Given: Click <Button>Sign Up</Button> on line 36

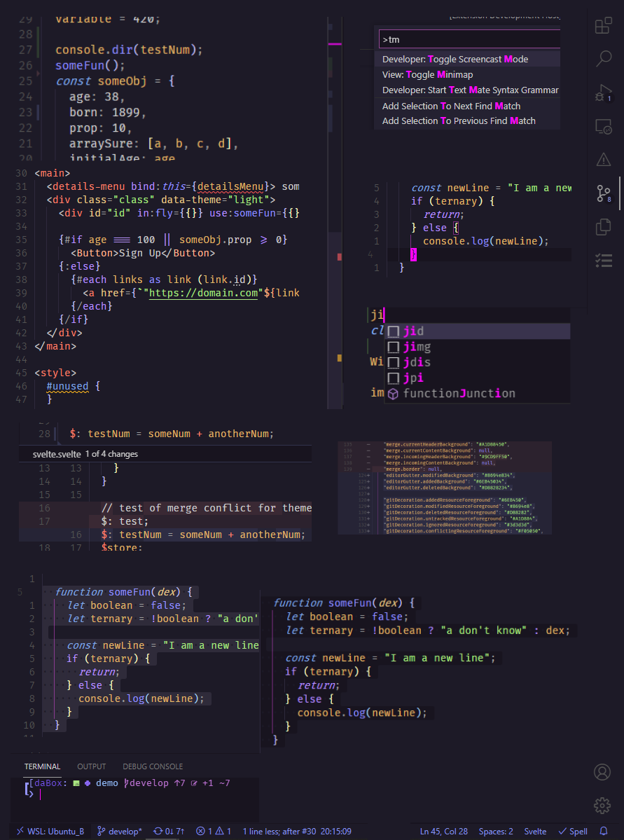Looking at the screenshot, I should [x=142, y=254].
